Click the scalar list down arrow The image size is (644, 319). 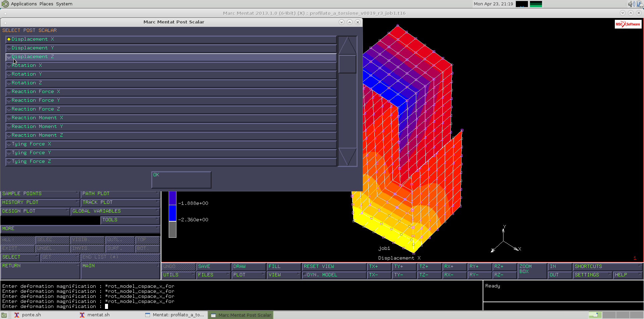tap(347, 157)
